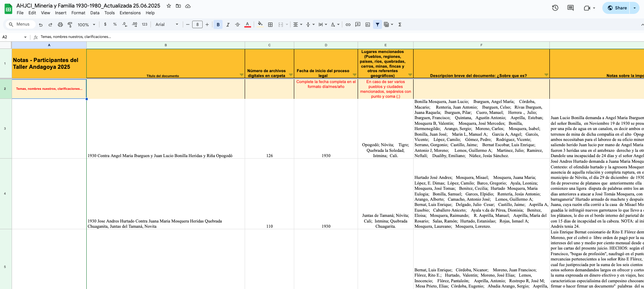
Task: Decrease decimal places
Action: 125,24
